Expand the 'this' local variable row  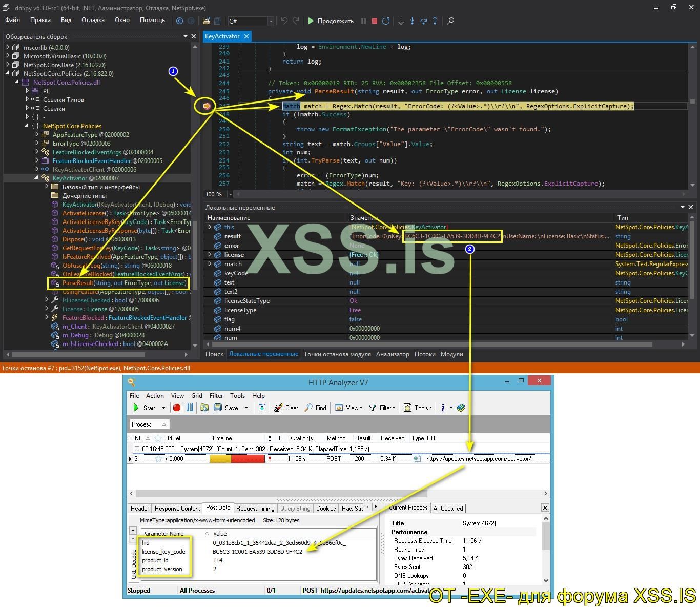coord(210,227)
